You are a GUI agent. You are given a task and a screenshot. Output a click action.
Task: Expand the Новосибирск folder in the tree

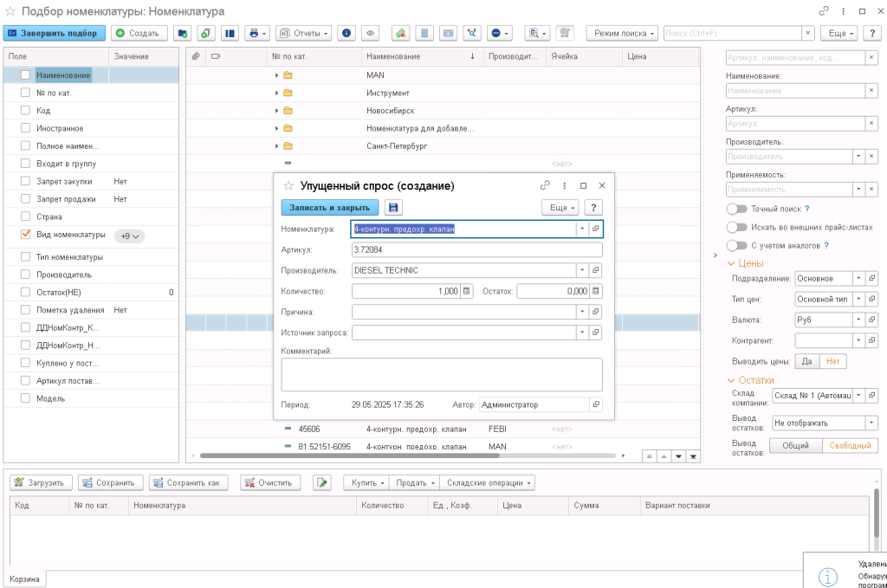coord(277,111)
